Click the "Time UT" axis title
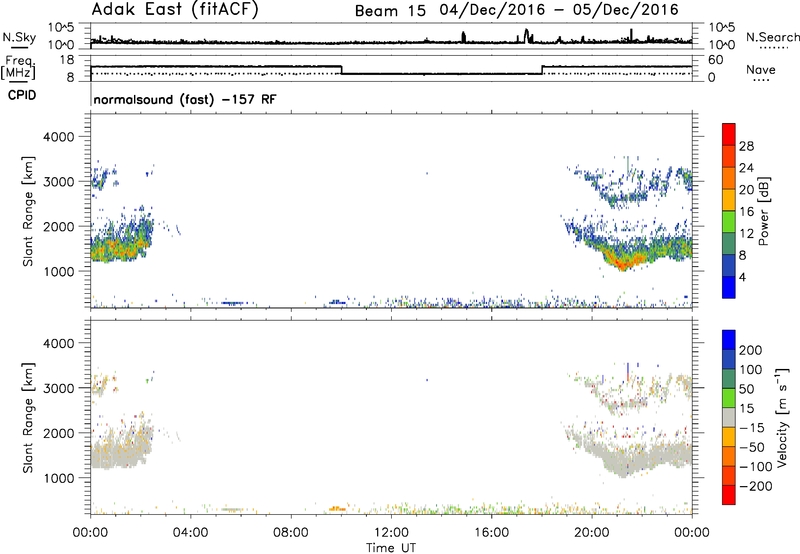Viewport: 800px width, 554px height. click(391, 548)
